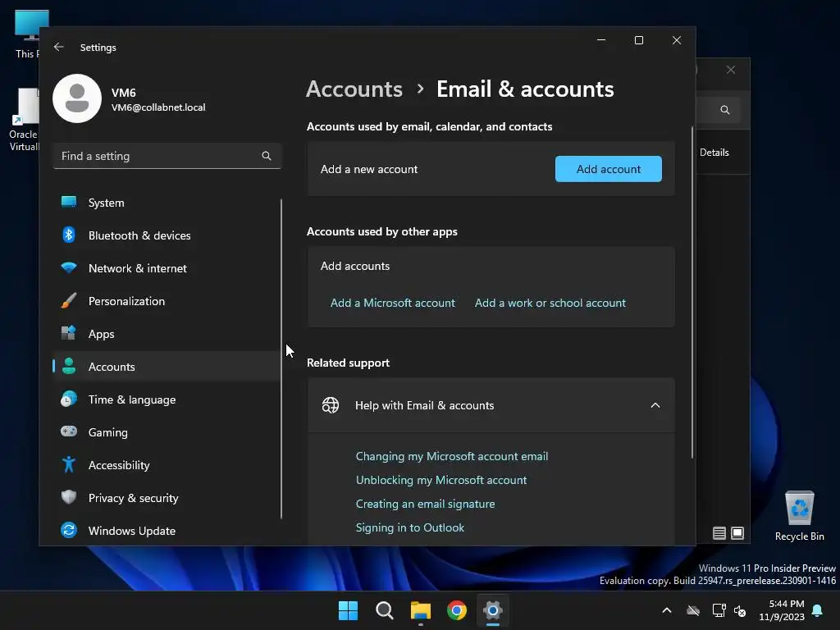The image size is (840, 630).
Task: Switch to list view in background window
Action: pos(719,533)
